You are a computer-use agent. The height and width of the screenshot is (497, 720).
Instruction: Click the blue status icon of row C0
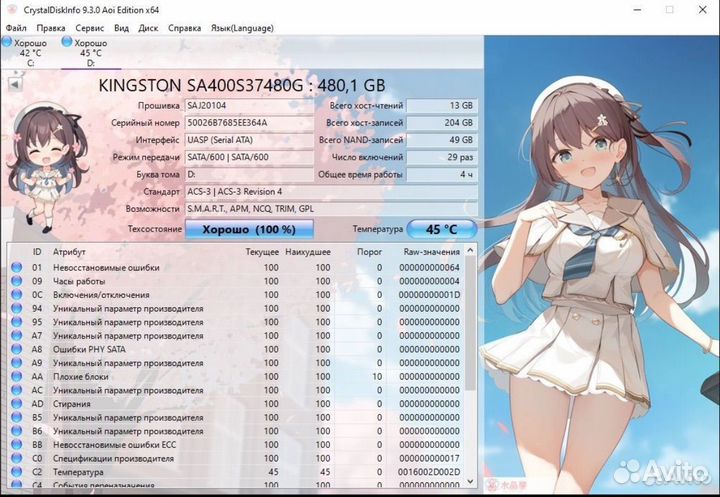tap(17, 458)
